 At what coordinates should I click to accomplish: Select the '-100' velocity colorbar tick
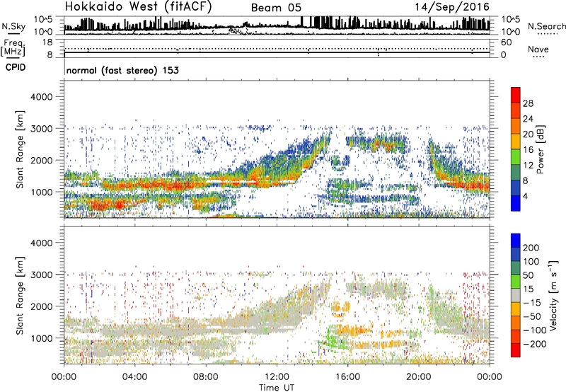click(535, 330)
